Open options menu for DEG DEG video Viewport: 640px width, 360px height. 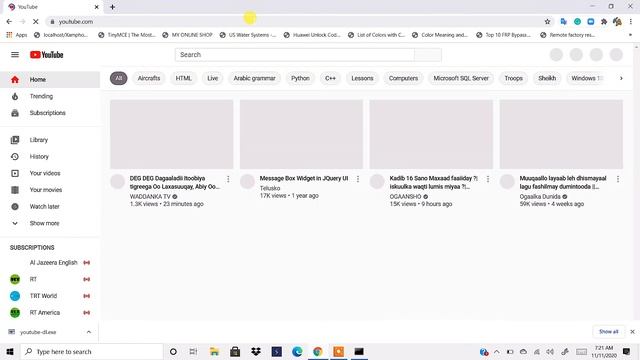pyautogui.click(x=228, y=179)
